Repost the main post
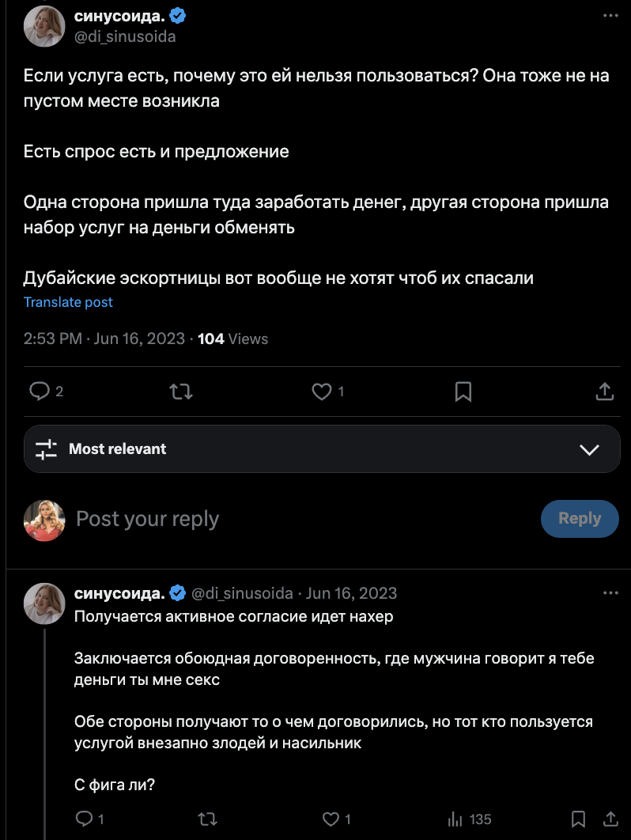This screenshot has width=631, height=840. pos(181,392)
